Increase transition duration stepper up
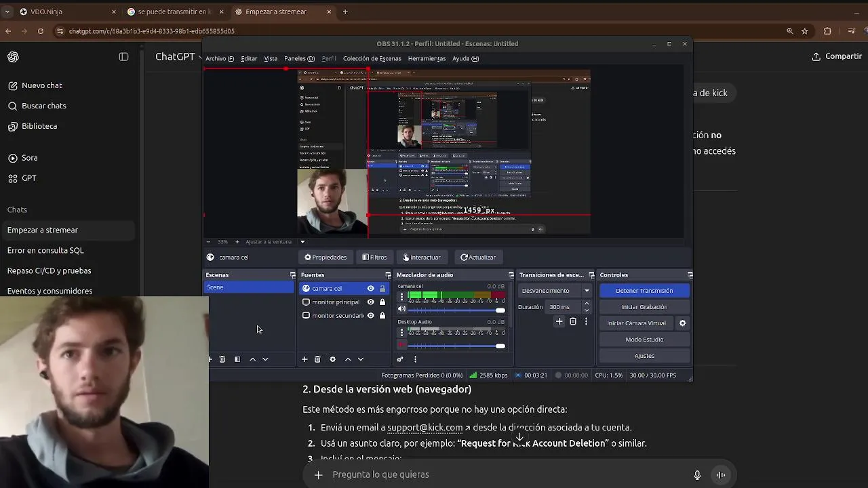 (587, 304)
